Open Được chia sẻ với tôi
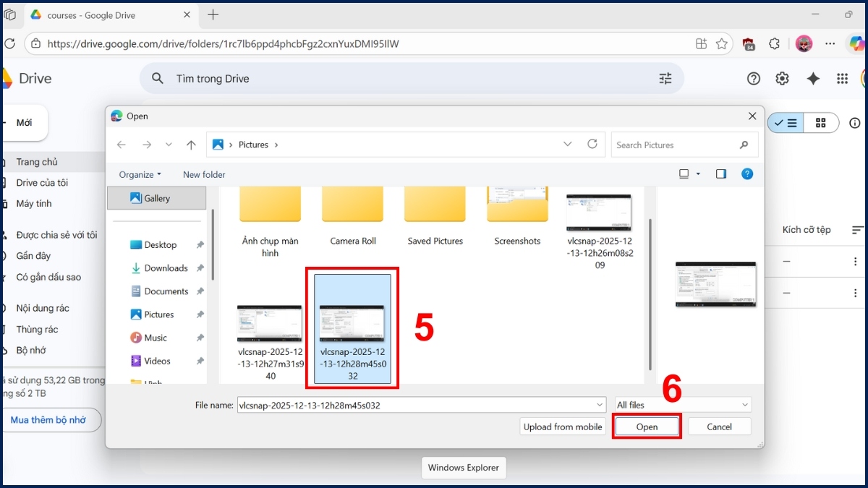This screenshot has height=488, width=868. 56,235
